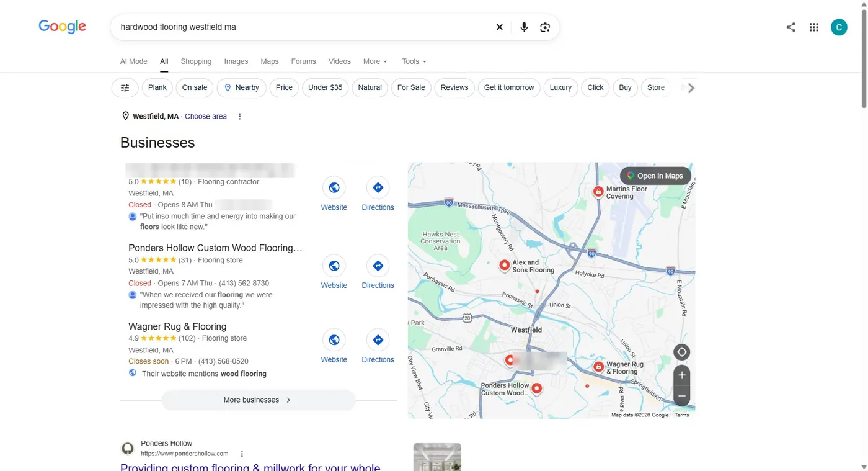Open Wagner Rug & Flooring Website button
The image size is (868, 471).
pyautogui.click(x=334, y=340)
